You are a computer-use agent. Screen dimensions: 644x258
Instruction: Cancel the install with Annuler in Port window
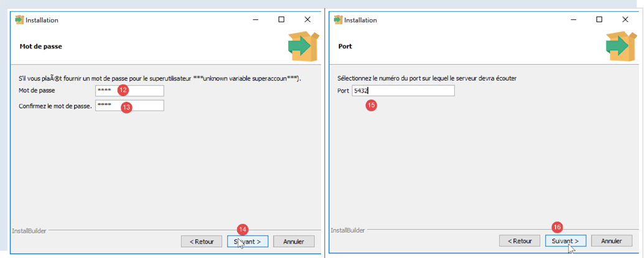(x=612, y=241)
